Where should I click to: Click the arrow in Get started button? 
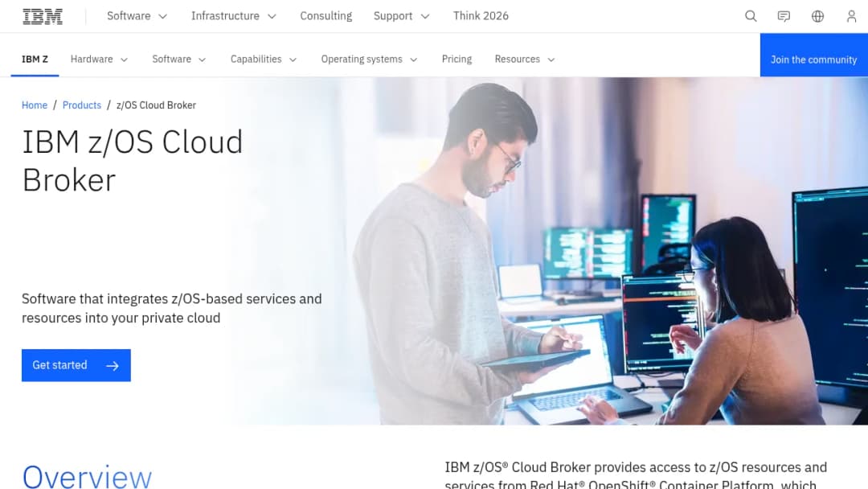(113, 365)
